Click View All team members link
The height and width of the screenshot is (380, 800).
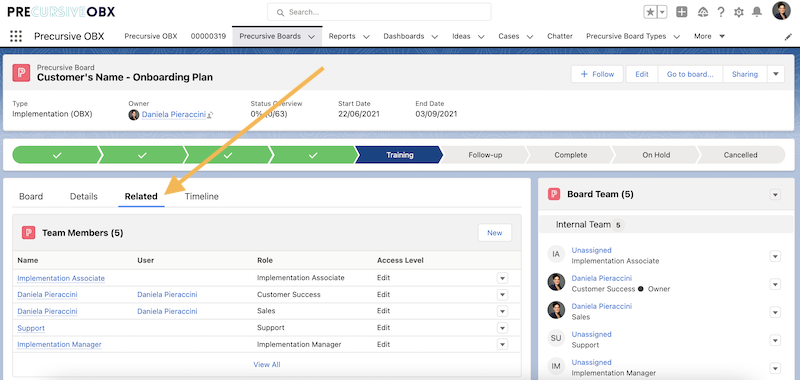tap(267, 364)
